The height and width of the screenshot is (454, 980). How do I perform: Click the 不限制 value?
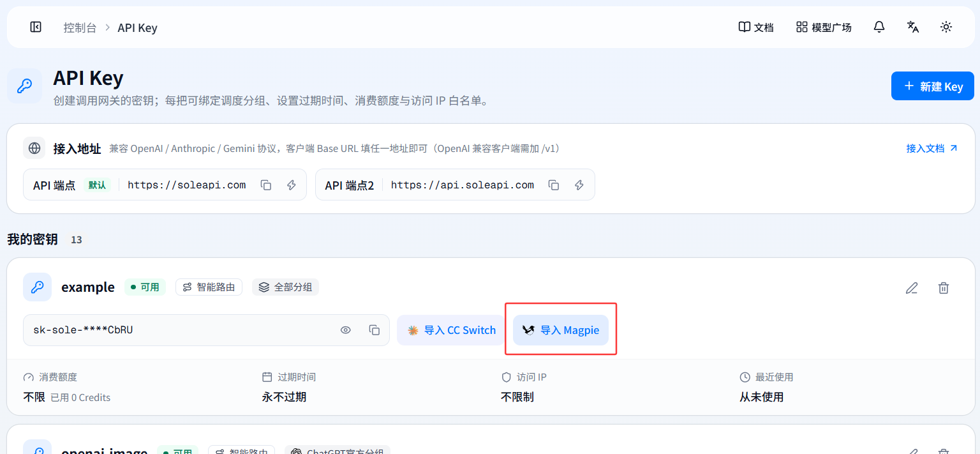[x=517, y=397]
